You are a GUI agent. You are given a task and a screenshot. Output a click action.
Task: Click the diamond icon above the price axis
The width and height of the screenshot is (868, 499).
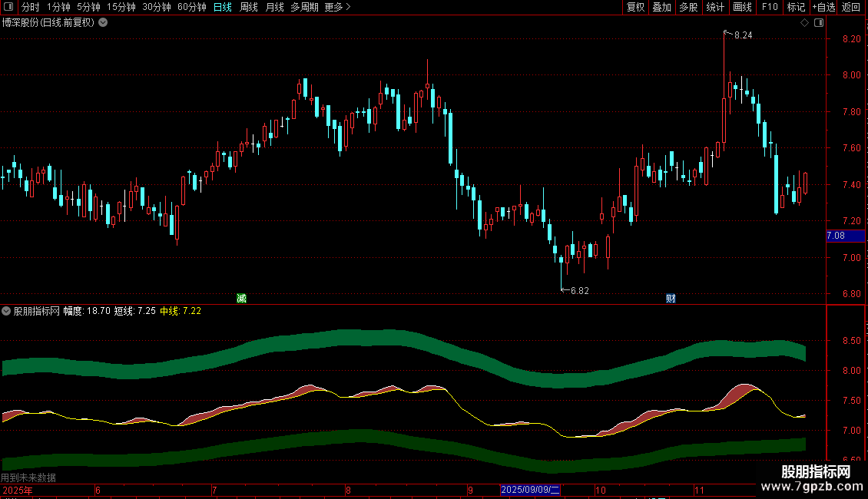tap(805, 23)
